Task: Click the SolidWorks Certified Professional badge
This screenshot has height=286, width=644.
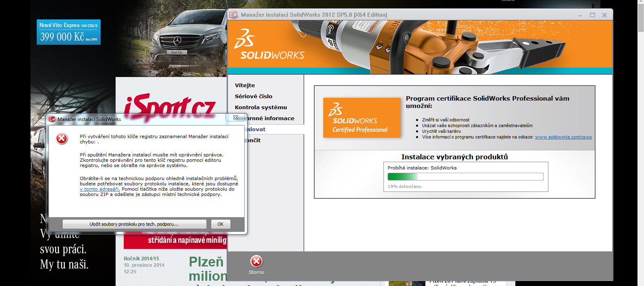Action: [362, 118]
